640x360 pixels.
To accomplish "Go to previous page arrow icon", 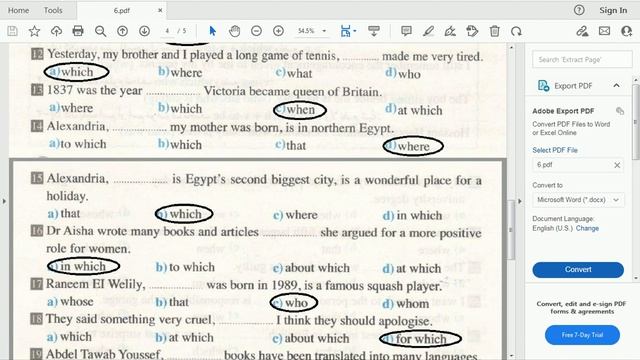I will [122, 31].
